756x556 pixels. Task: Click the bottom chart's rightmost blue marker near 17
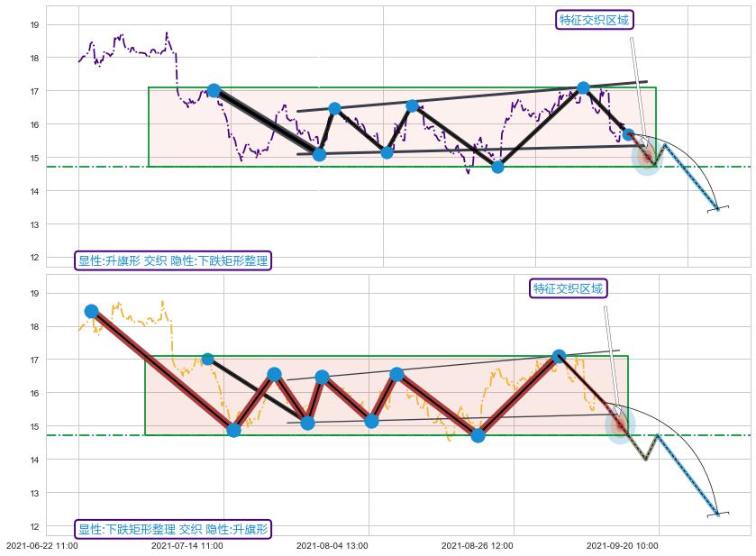point(559,357)
